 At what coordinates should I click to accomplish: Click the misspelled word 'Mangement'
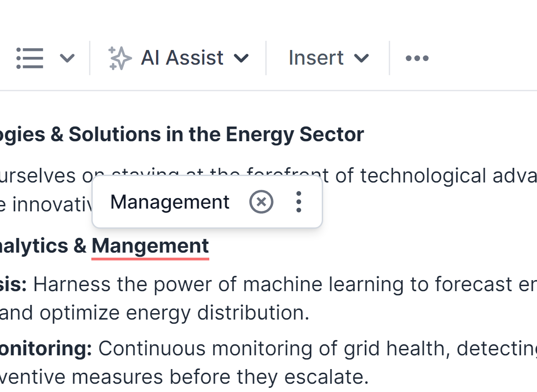tap(150, 246)
